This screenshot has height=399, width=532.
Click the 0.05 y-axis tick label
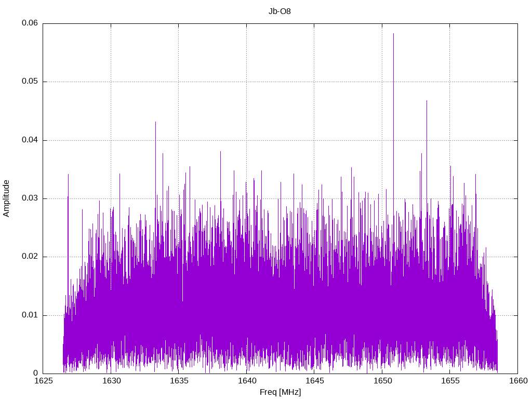[x=30, y=82]
